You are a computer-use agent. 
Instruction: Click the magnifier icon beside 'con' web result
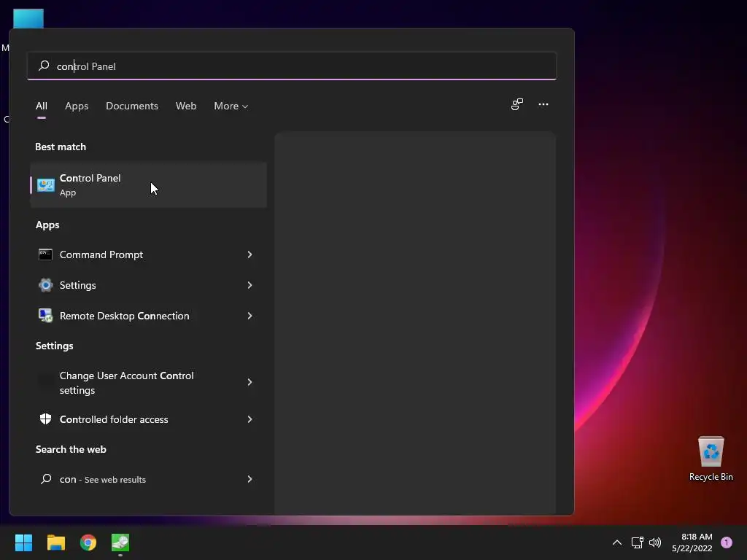coord(46,479)
